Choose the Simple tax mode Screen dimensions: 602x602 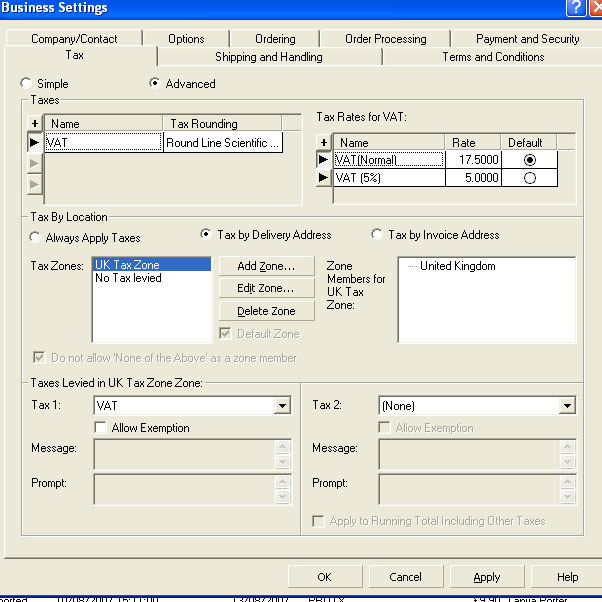[x=27, y=84]
